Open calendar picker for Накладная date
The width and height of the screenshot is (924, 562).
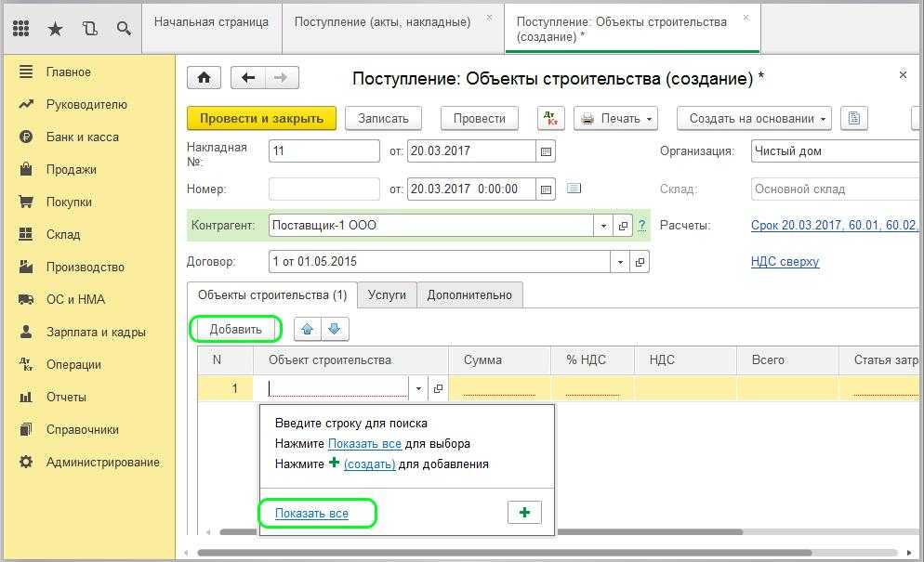(547, 151)
